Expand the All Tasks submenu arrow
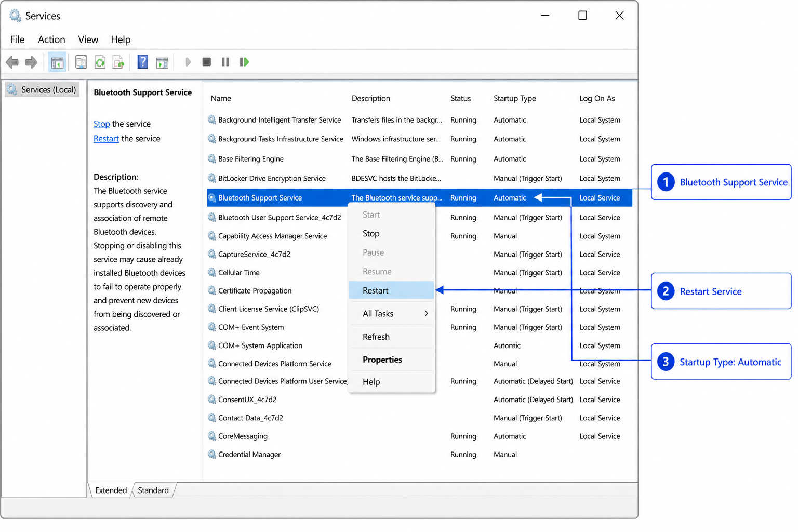798x532 pixels. click(426, 313)
